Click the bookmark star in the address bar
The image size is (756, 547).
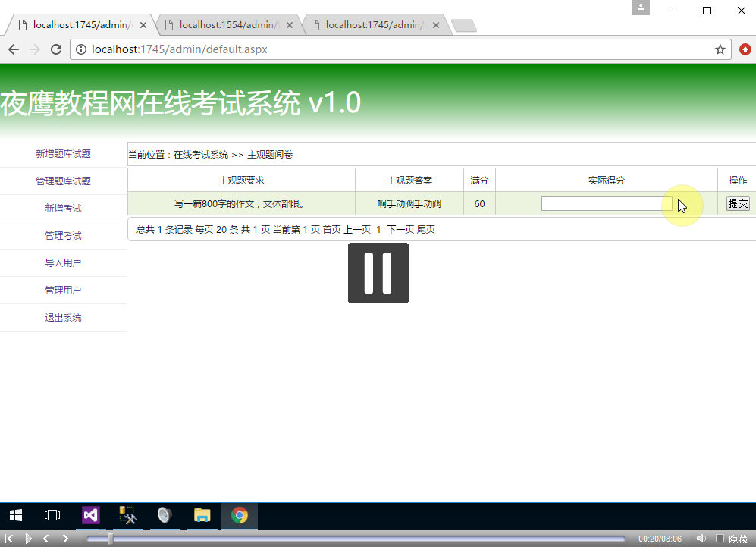pyautogui.click(x=720, y=49)
